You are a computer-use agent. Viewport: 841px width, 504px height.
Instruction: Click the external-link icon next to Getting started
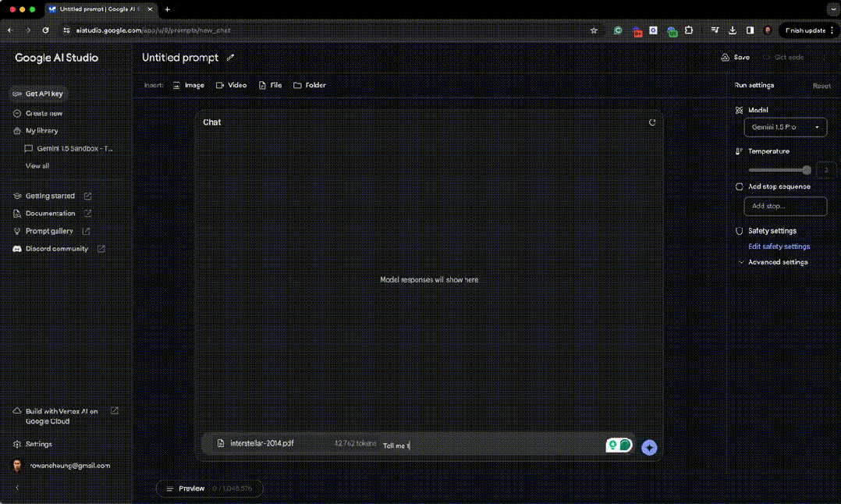[87, 197]
